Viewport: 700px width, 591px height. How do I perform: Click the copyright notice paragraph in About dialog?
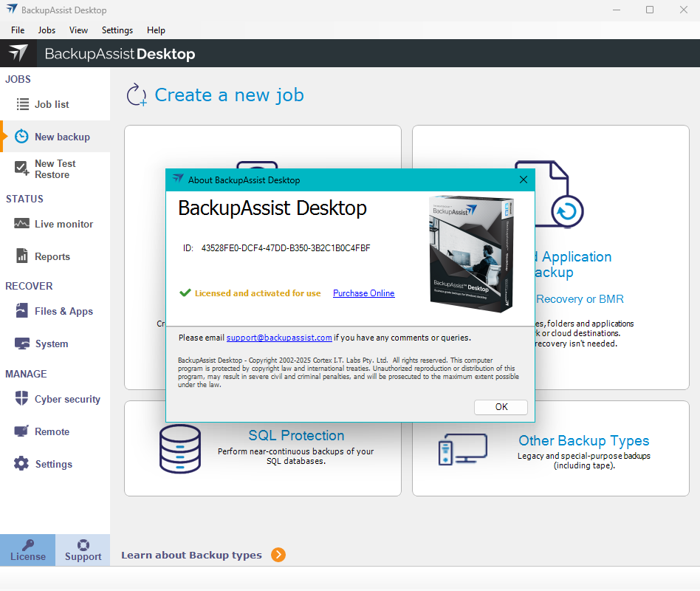[x=349, y=372]
